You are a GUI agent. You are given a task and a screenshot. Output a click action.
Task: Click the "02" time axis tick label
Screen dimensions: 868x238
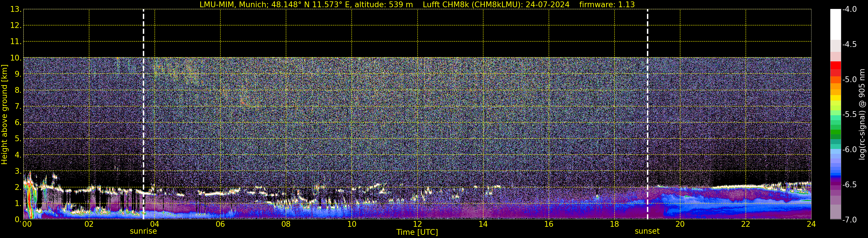(89, 224)
